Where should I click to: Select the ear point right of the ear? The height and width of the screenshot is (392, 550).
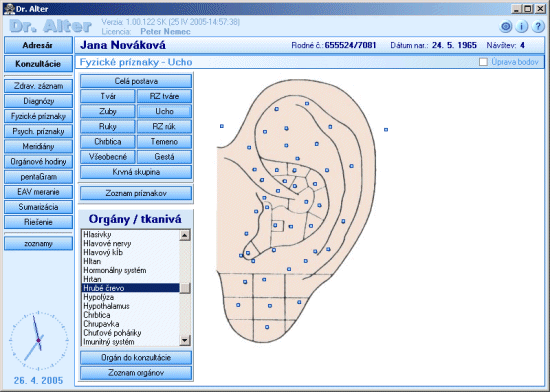[386, 130]
